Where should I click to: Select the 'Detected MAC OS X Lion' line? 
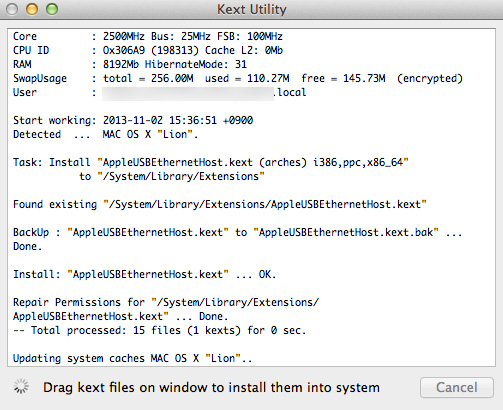click(x=105, y=134)
